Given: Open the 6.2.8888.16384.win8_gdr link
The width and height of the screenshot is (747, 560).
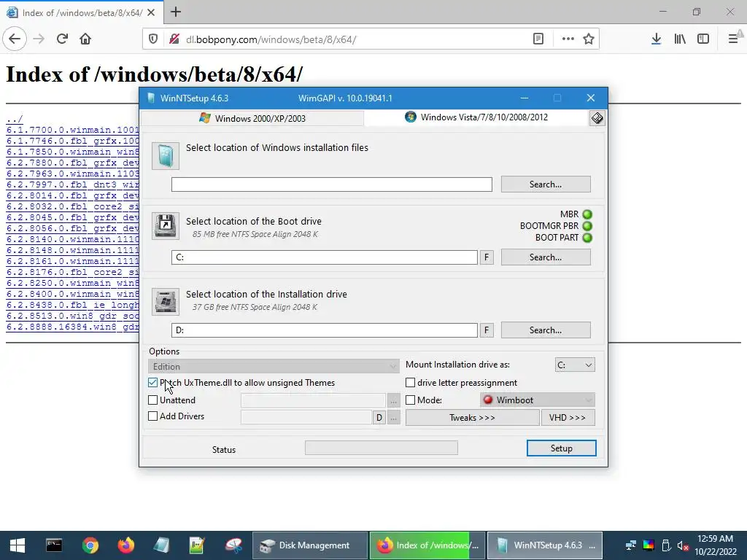Looking at the screenshot, I should [x=72, y=327].
